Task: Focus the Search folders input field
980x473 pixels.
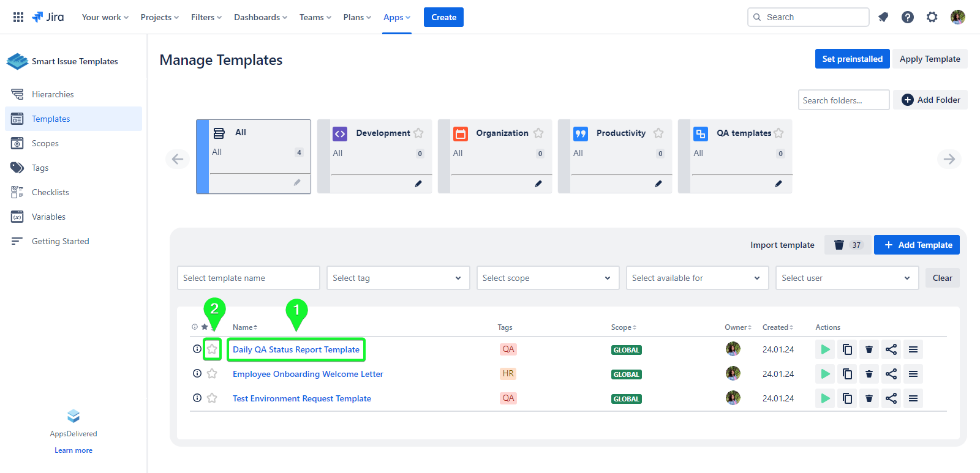Action: 843,100
